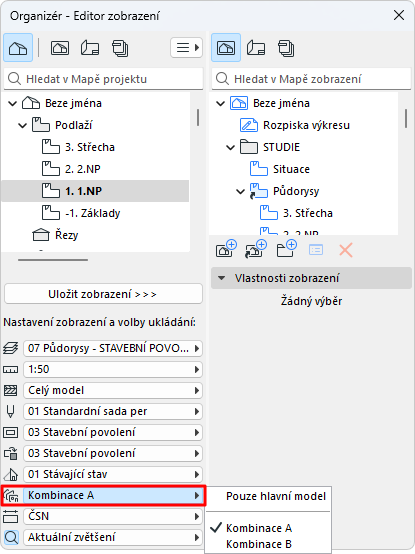Open pen set '01 Standardní sada per' dropdown
This screenshot has height=554, width=415.
click(x=113, y=411)
